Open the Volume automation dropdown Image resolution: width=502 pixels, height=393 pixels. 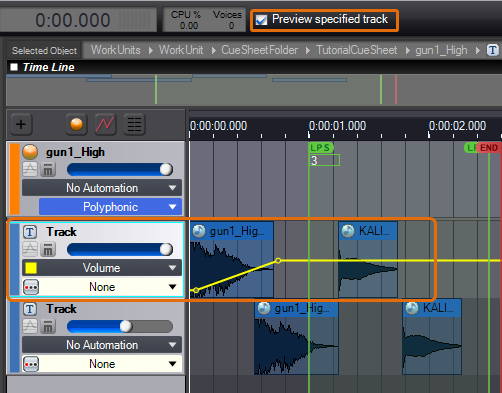[x=102, y=268]
